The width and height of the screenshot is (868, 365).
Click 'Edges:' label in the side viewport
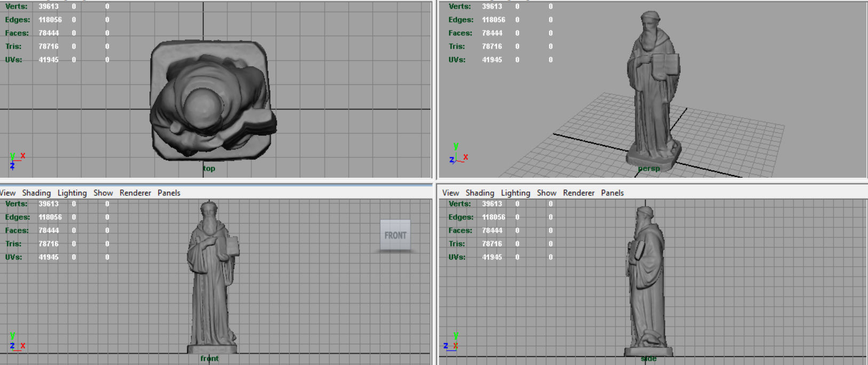pyautogui.click(x=461, y=217)
